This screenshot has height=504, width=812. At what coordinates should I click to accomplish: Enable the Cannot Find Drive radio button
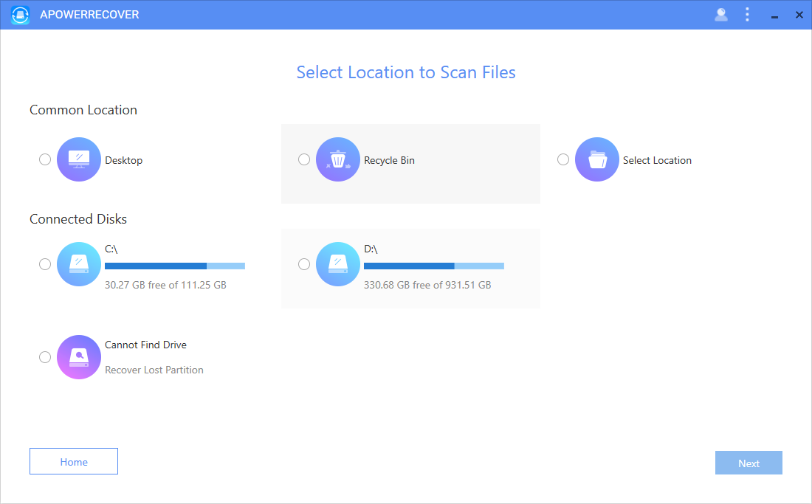click(x=45, y=357)
